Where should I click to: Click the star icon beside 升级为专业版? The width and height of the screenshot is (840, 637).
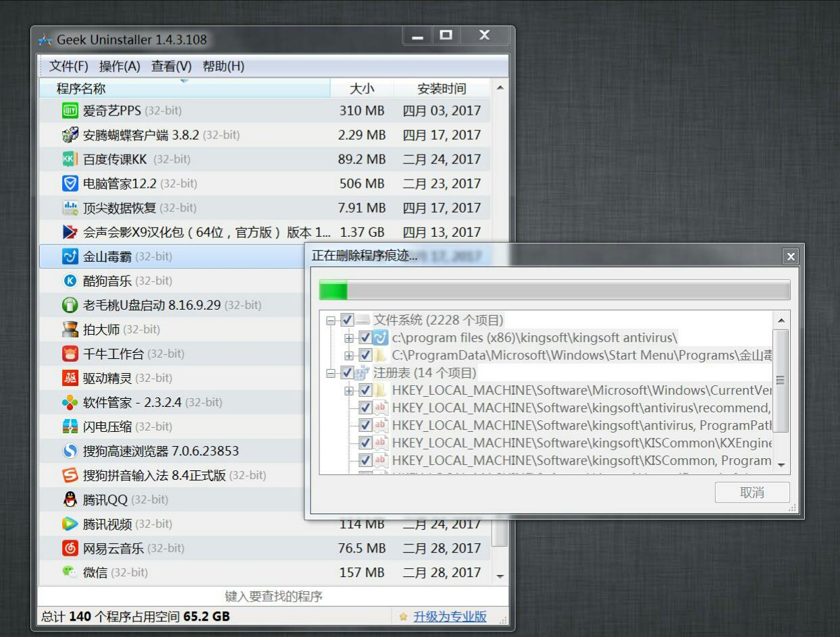coord(403,617)
